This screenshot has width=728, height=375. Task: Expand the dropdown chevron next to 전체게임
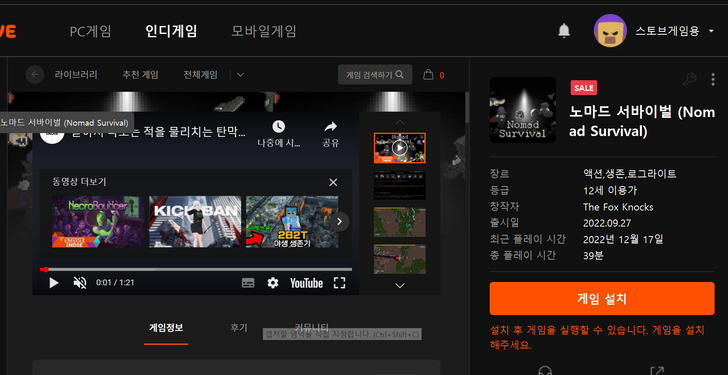coord(240,75)
